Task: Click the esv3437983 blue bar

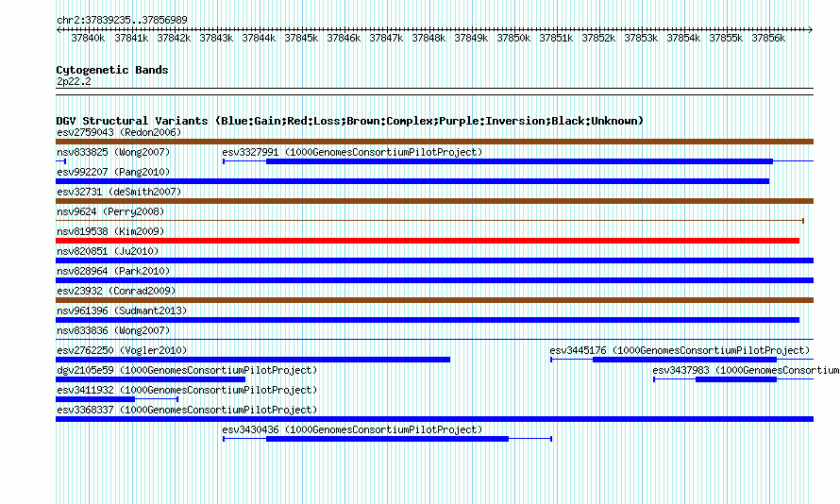Action: [736, 379]
